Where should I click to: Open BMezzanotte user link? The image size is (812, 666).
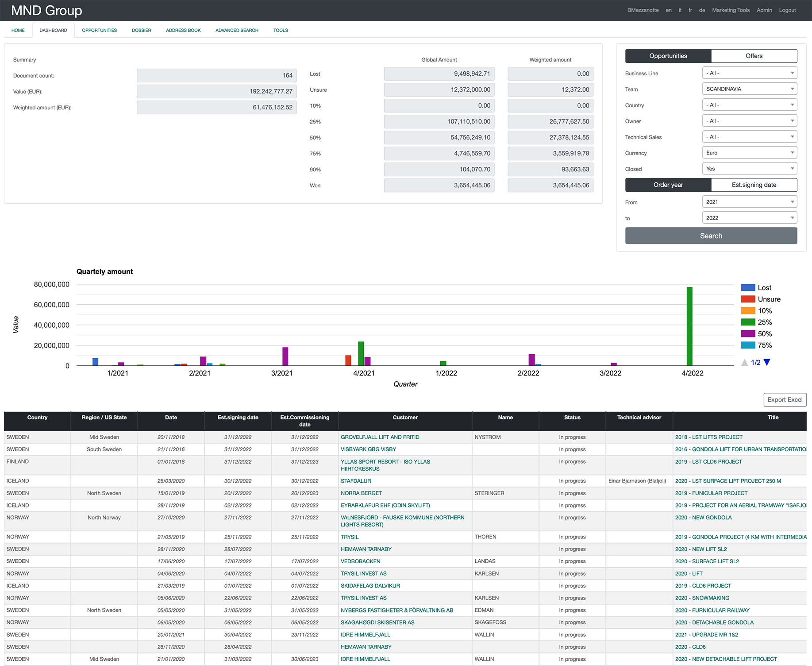[643, 10]
